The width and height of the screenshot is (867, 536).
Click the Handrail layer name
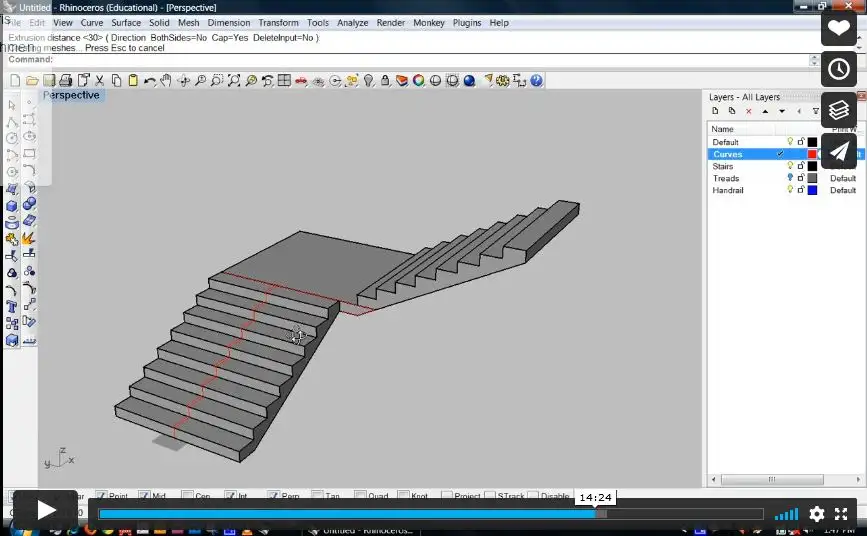click(728, 190)
